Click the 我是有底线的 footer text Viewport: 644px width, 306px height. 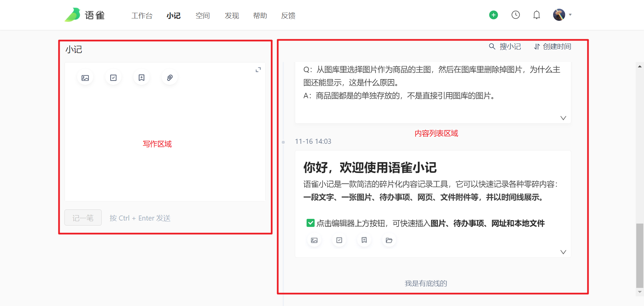426,284
